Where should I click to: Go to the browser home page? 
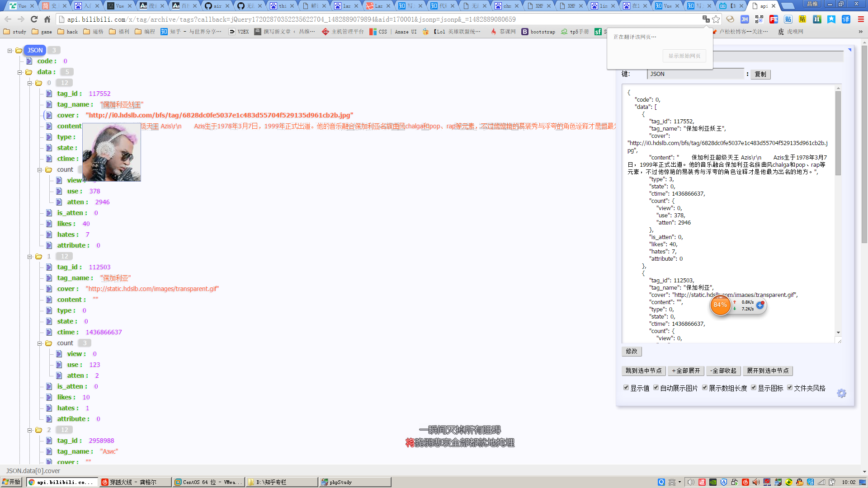(47, 19)
